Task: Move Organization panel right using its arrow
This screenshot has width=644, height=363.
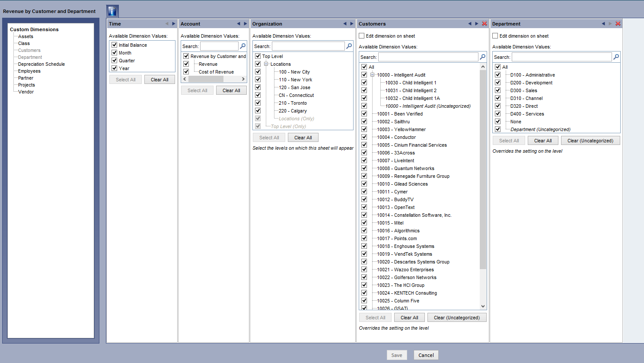Action: click(352, 24)
